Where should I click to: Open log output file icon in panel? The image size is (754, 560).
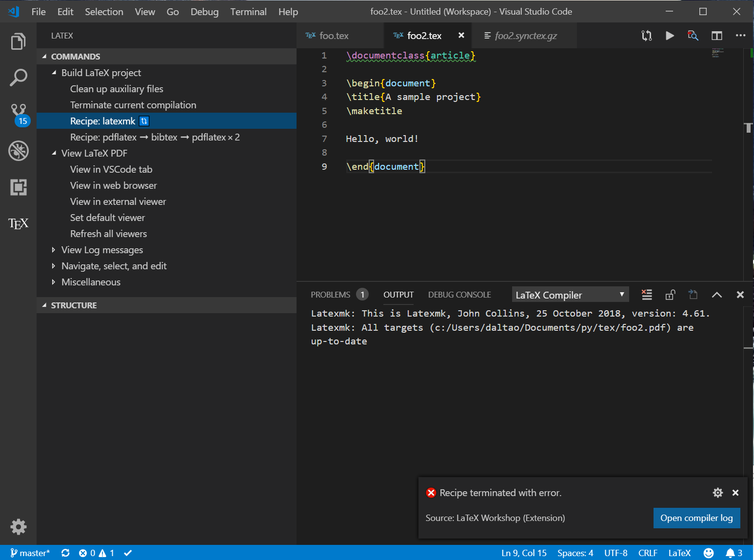(693, 295)
